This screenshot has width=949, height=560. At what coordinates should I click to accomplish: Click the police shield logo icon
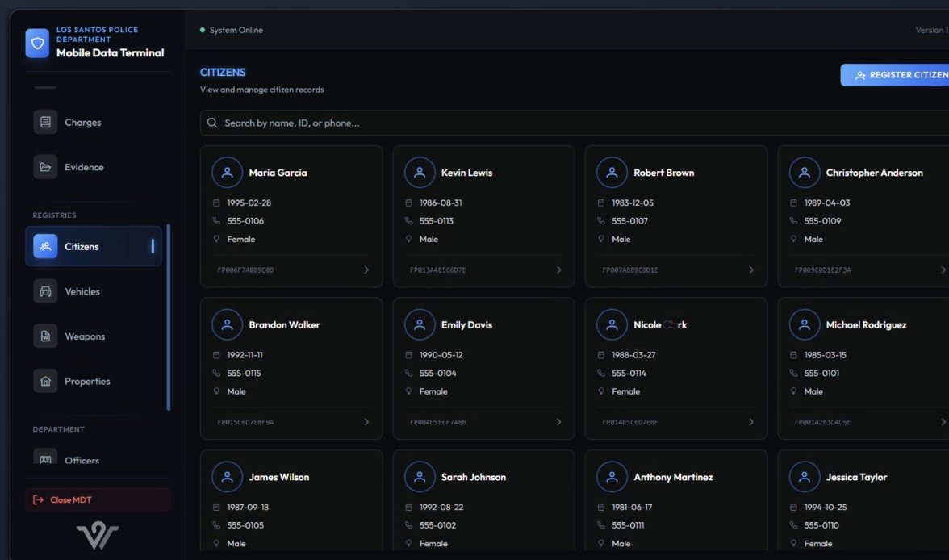37,43
